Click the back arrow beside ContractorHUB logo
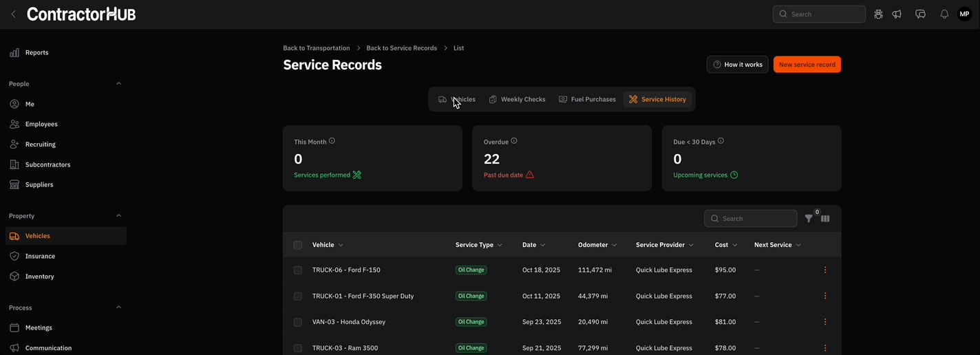This screenshot has width=980, height=355. pyautogui.click(x=13, y=14)
